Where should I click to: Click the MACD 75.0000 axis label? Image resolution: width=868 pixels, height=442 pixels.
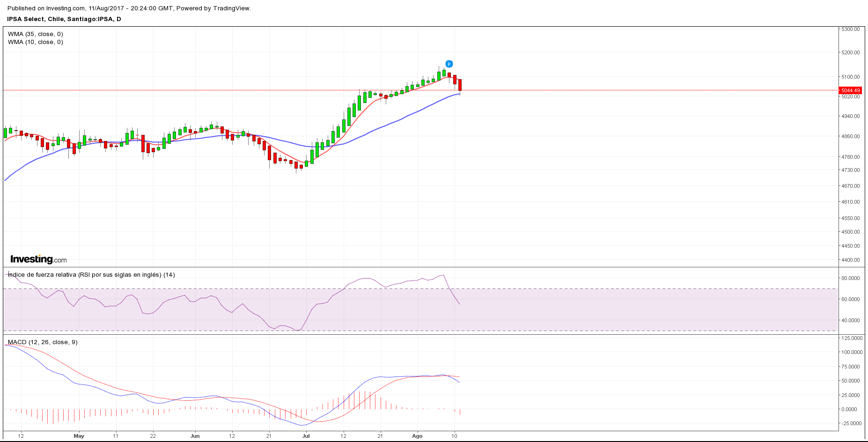tap(851, 367)
